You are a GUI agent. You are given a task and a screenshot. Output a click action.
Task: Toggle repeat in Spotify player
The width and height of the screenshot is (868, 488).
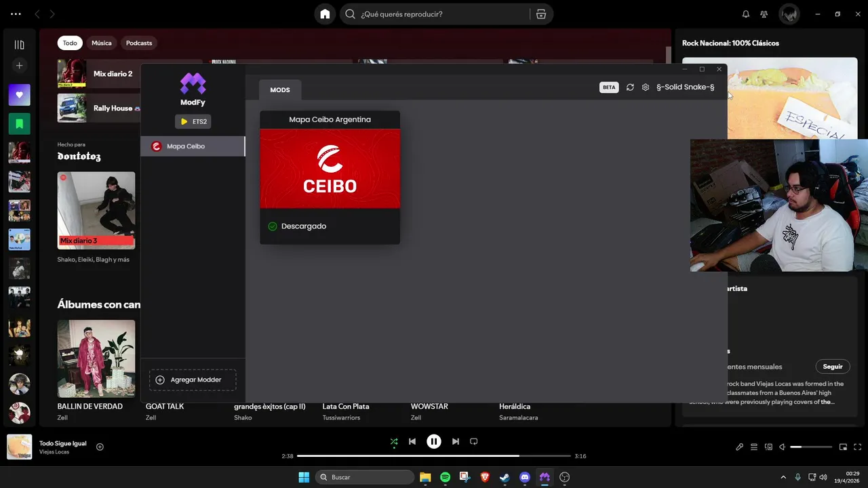(x=474, y=441)
